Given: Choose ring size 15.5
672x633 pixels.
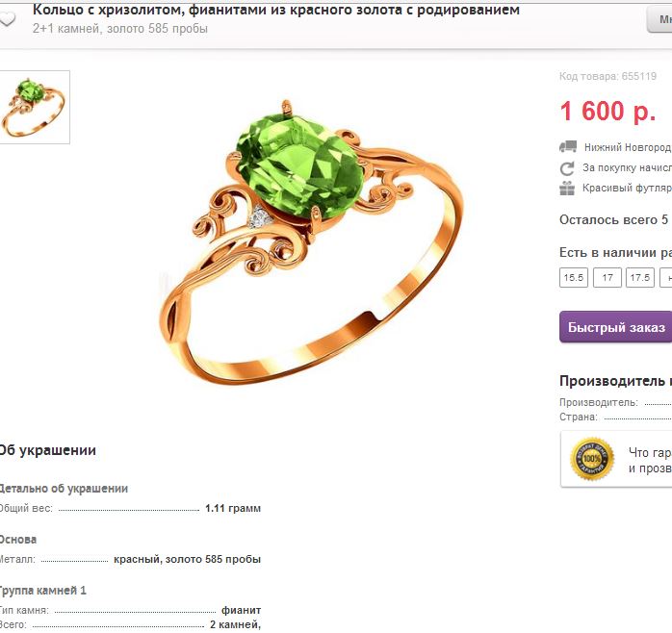Looking at the screenshot, I should click(574, 277).
